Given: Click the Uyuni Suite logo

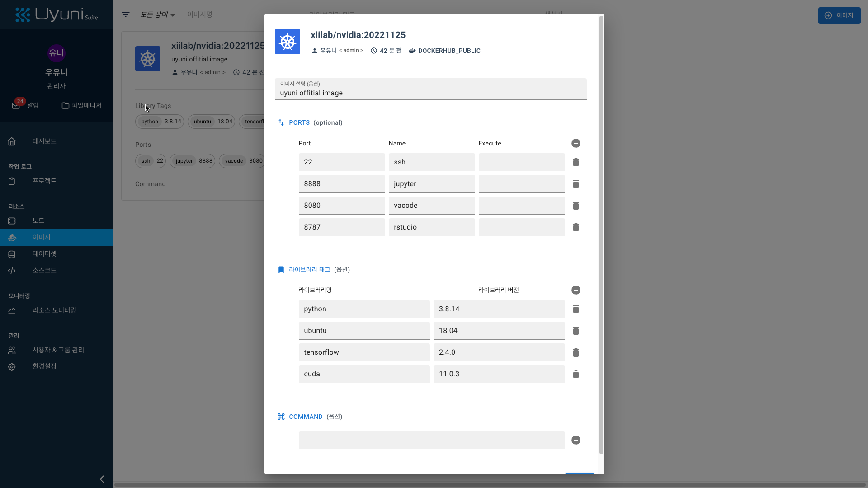Looking at the screenshot, I should (x=57, y=15).
